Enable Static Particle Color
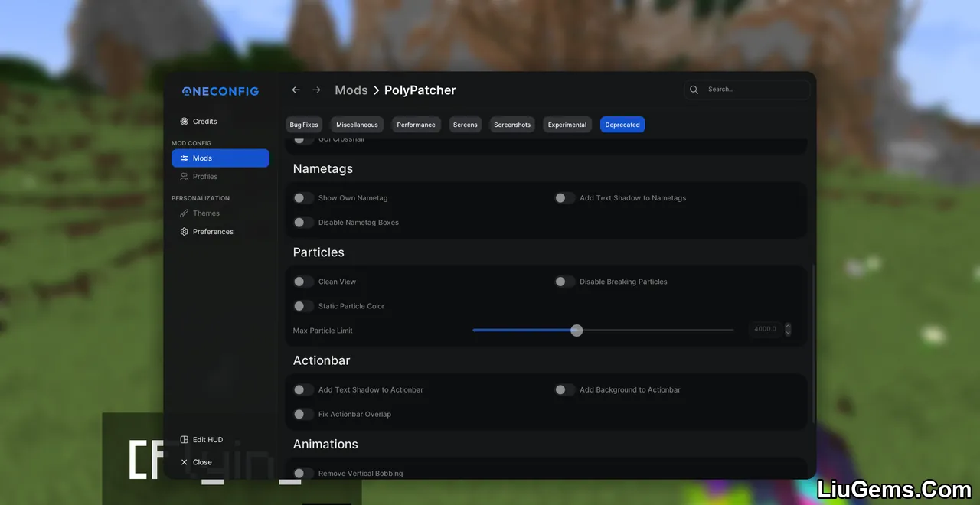Image resolution: width=980 pixels, height=505 pixels. [304, 306]
